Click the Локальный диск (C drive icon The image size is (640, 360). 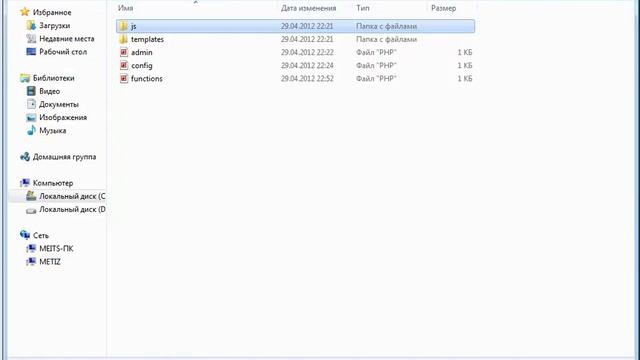pyautogui.click(x=31, y=196)
